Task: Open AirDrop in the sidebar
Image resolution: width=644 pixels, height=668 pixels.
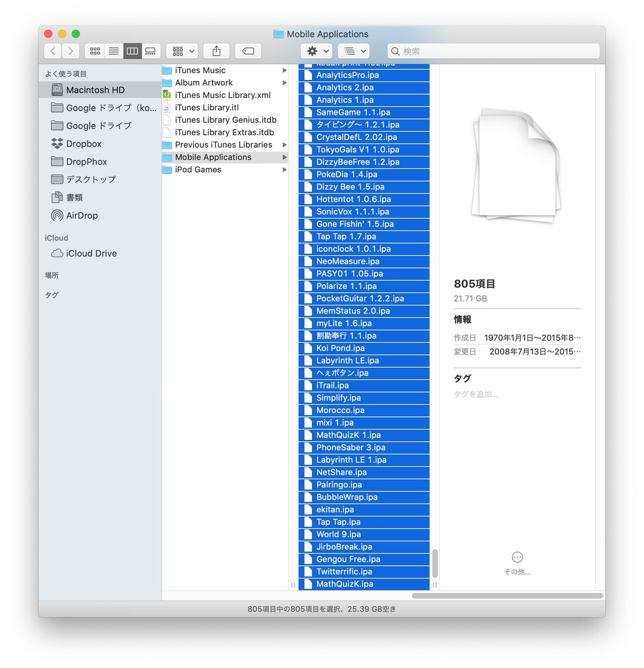Action: pyautogui.click(x=100, y=215)
